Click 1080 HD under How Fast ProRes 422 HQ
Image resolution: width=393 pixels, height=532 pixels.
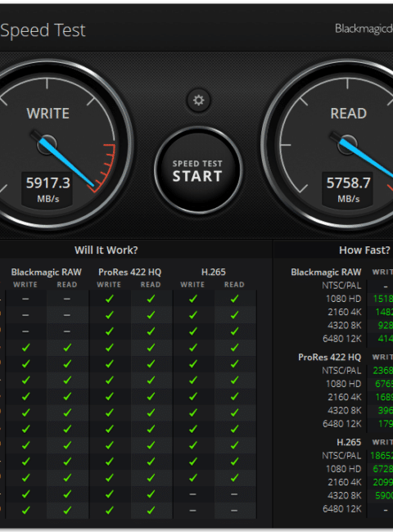tap(343, 384)
